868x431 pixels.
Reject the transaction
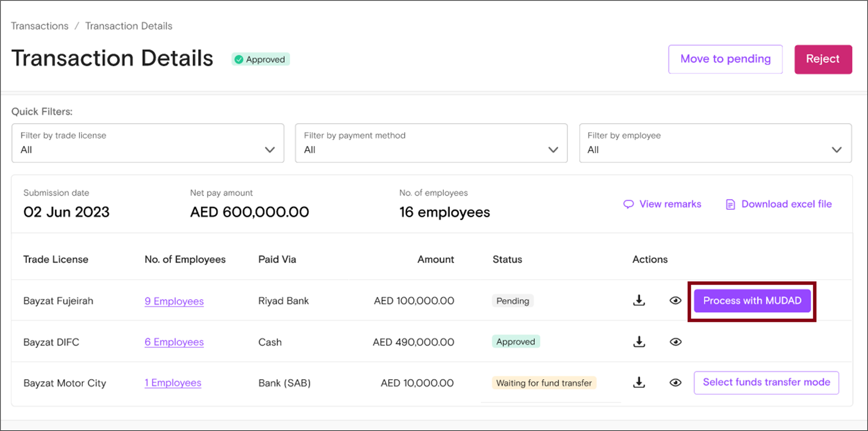[823, 59]
